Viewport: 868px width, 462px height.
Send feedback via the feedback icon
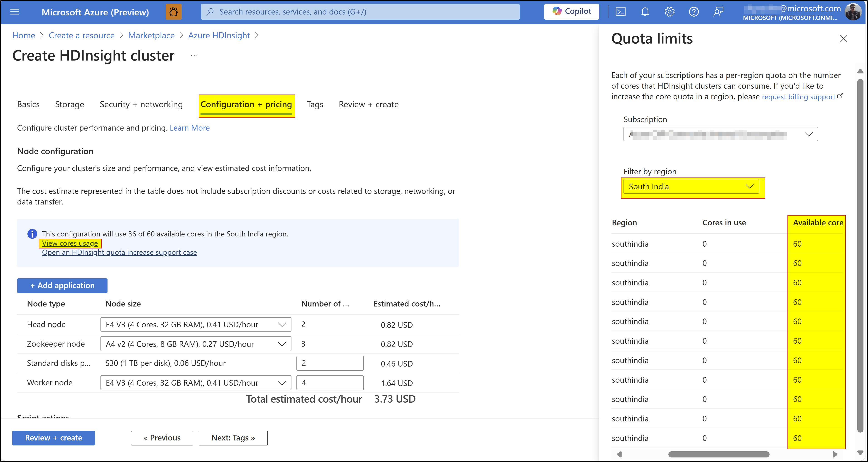coord(718,12)
